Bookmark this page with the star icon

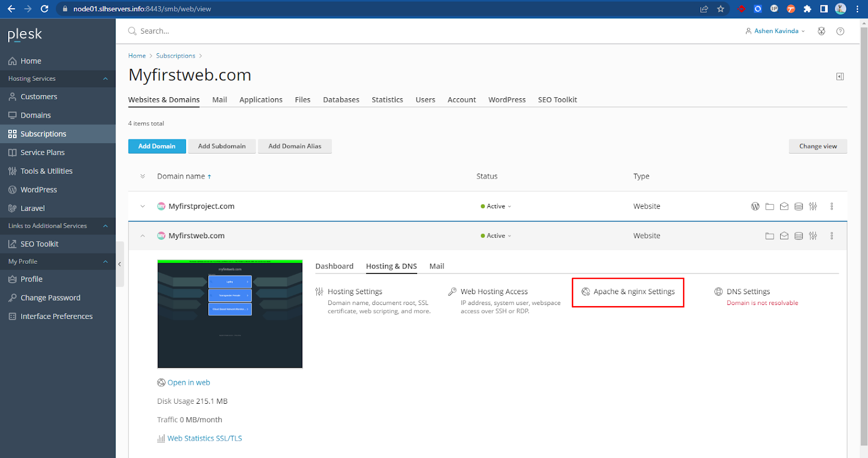click(720, 9)
